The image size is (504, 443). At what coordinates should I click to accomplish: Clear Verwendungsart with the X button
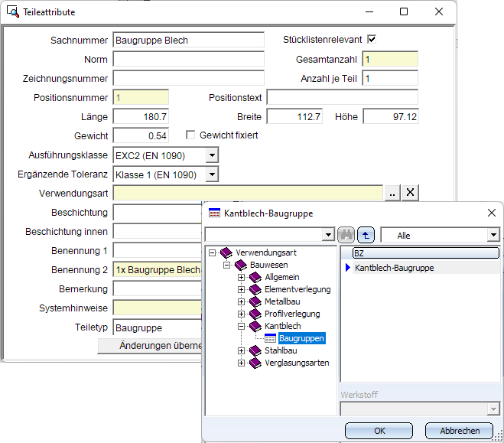pyautogui.click(x=410, y=193)
